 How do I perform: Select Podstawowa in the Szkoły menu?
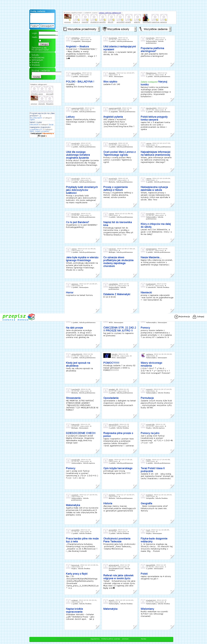pos(38,58)
